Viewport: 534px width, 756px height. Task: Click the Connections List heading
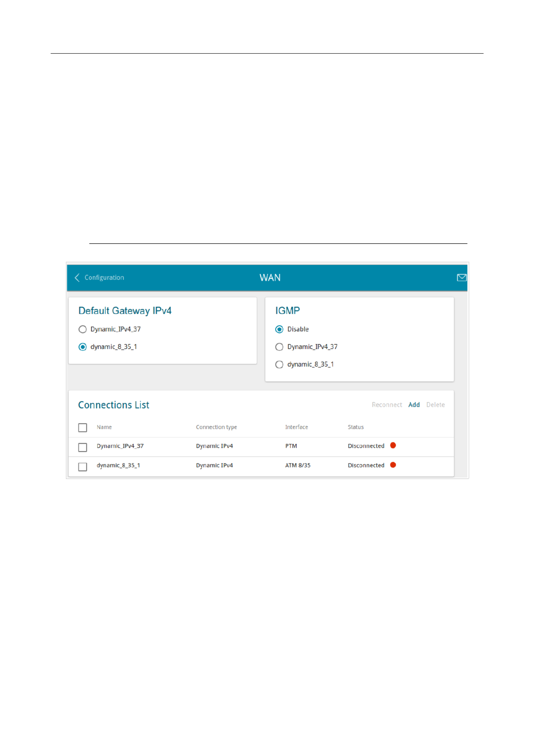pyautogui.click(x=114, y=405)
